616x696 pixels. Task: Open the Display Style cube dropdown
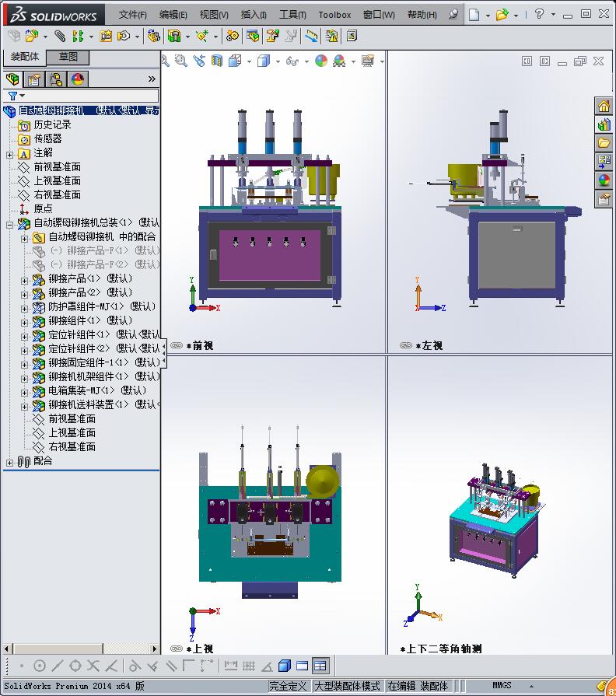(278, 61)
